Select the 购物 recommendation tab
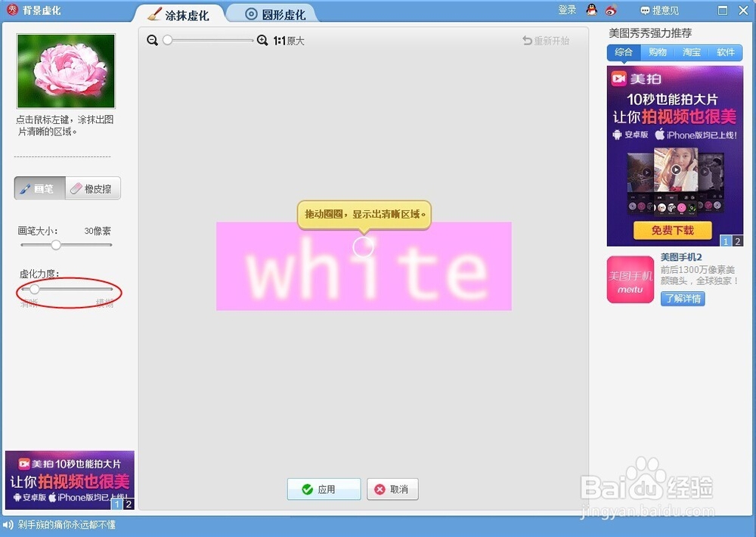The width and height of the screenshot is (756, 537). point(658,52)
